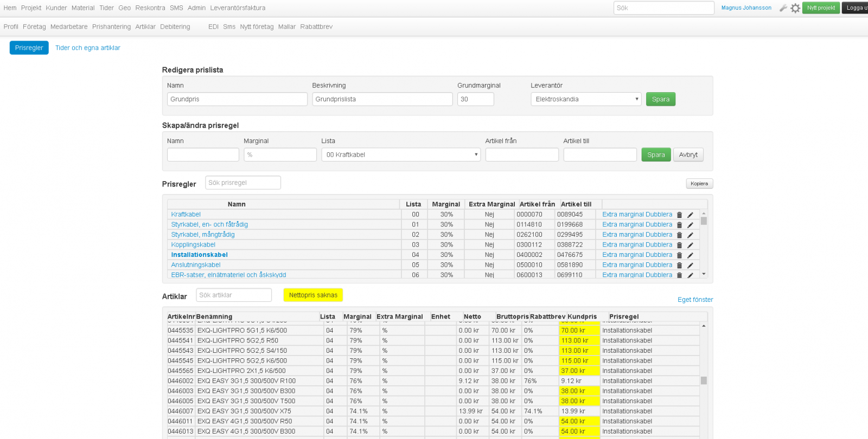Click the Prisregler list scrollbar thumb
Image resolution: width=868 pixels, height=439 pixels.
click(704, 221)
